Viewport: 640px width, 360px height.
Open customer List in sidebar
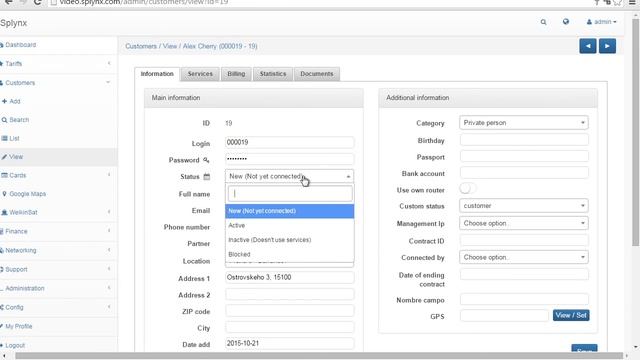point(58,138)
